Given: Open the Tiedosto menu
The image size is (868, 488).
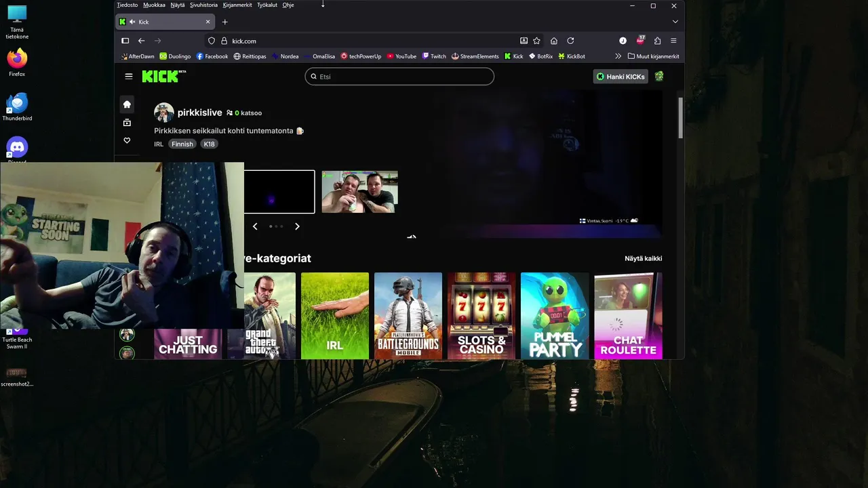Looking at the screenshot, I should pyautogui.click(x=127, y=5).
